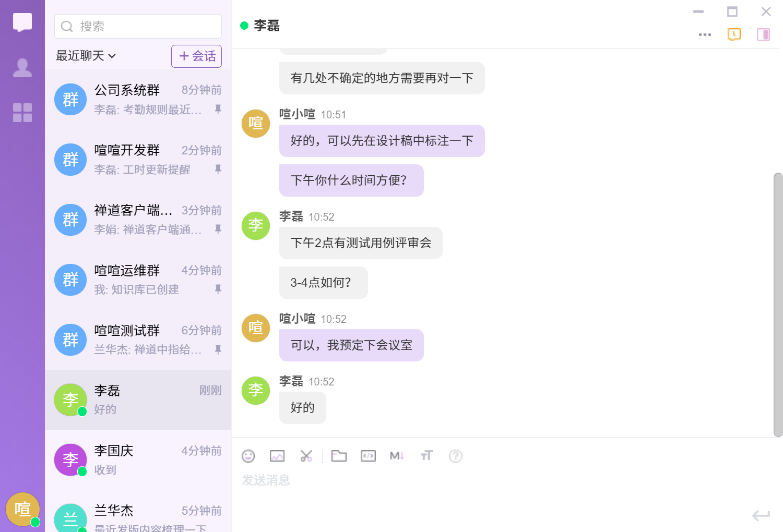Click the send image icon
Screen dimensions: 783x532
tap(277, 456)
